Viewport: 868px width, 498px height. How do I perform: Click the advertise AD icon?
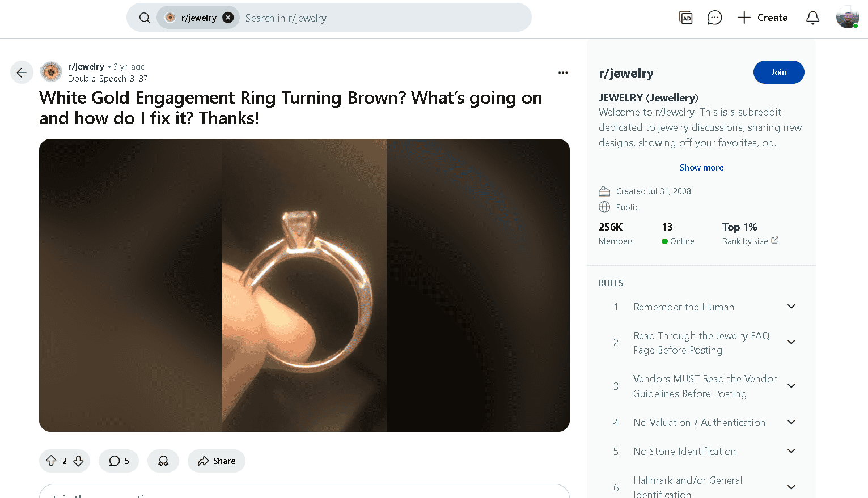pyautogui.click(x=686, y=18)
